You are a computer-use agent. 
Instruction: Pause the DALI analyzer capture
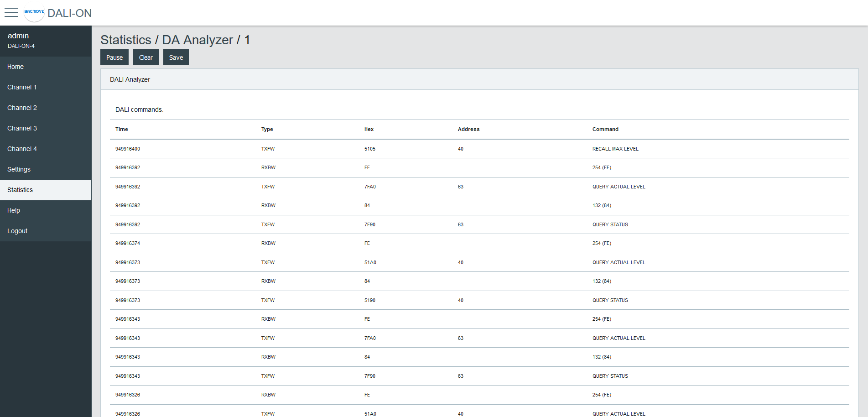point(114,57)
